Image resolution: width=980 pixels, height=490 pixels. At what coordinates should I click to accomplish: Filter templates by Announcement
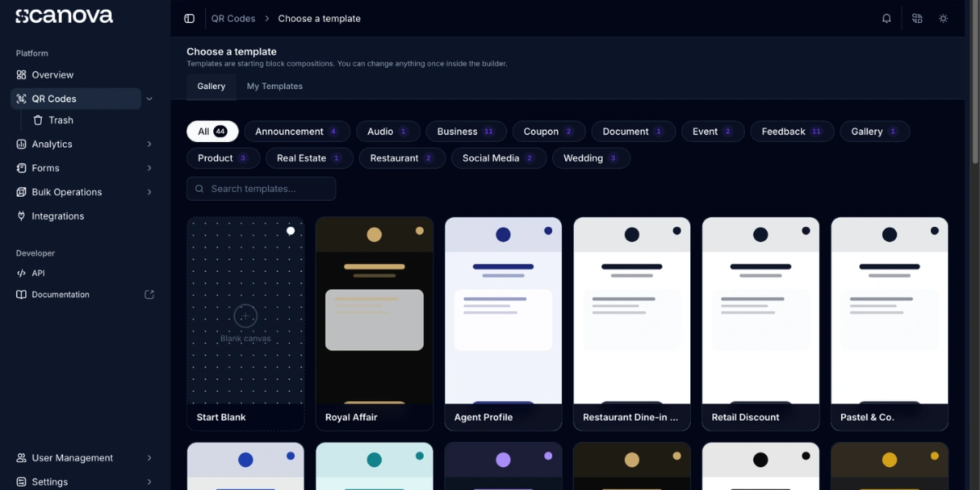[297, 131]
